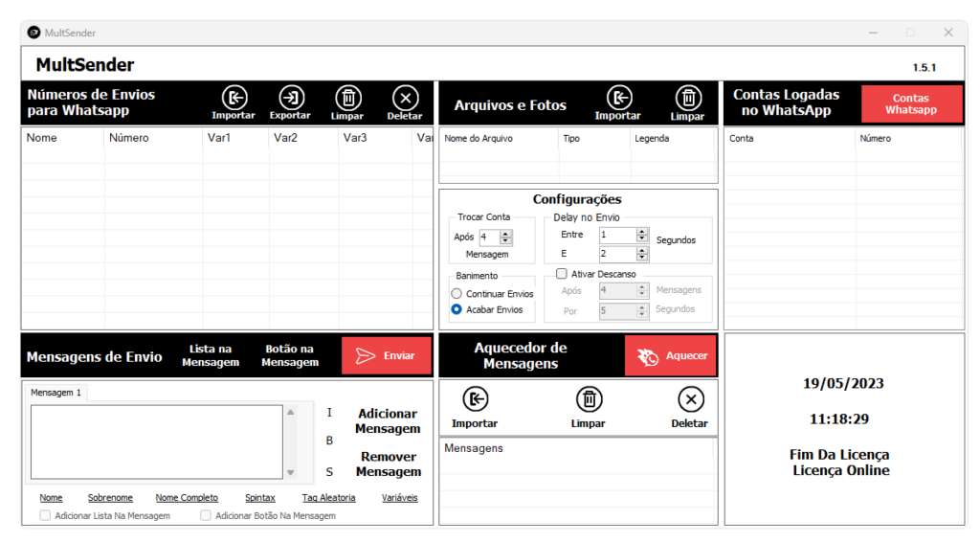This screenshot has width=980, height=543.
Task: Click the Trocar Conta Após number field
Action: (490, 238)
